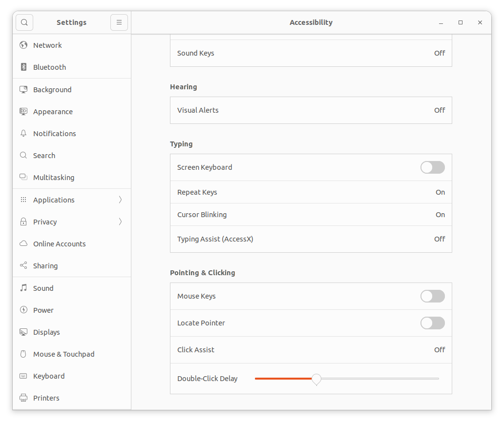Enable the Mouse Keys switch
The height and width of the screenshot is (424, 504).
pyautogui.click(x=433, y=296)
